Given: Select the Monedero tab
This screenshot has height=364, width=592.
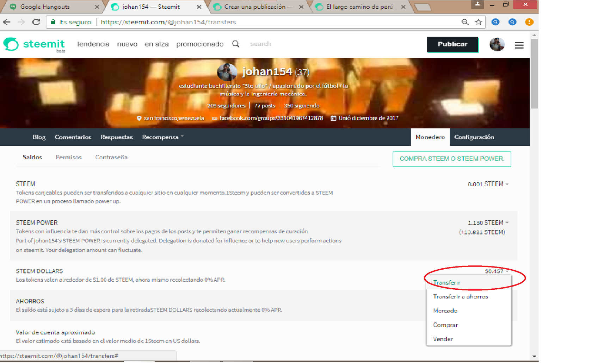Looking at the screenshot, I should click(x=430, y=137).
